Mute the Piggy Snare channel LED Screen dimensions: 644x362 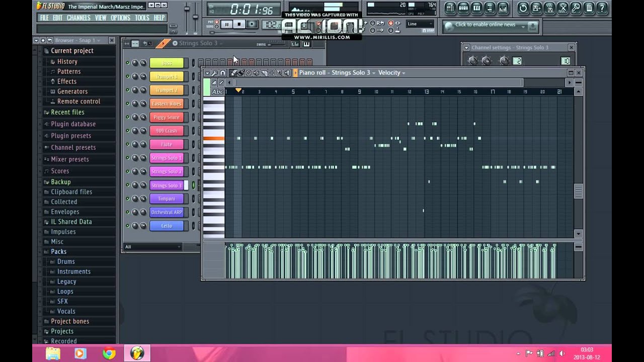point(127,117)
